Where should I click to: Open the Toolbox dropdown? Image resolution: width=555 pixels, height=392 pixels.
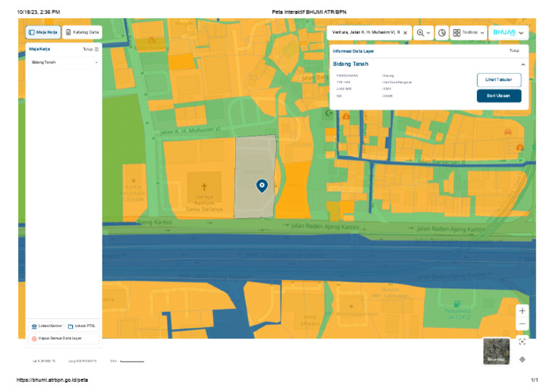tap(468, 32)
